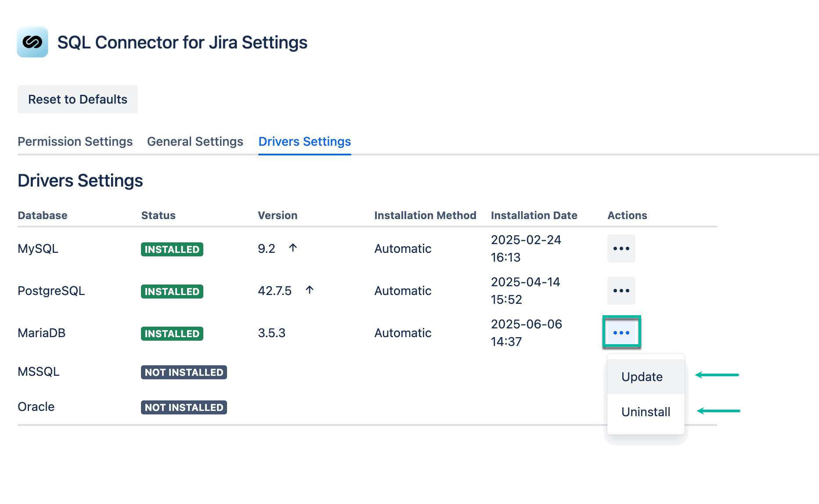
Task: Click the version value 9.2
Action: pyautogui.click(x=267, y=248)
